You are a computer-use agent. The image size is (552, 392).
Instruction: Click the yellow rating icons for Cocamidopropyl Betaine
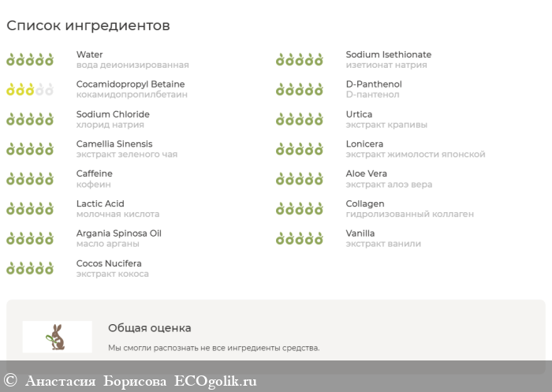point(30,89)
